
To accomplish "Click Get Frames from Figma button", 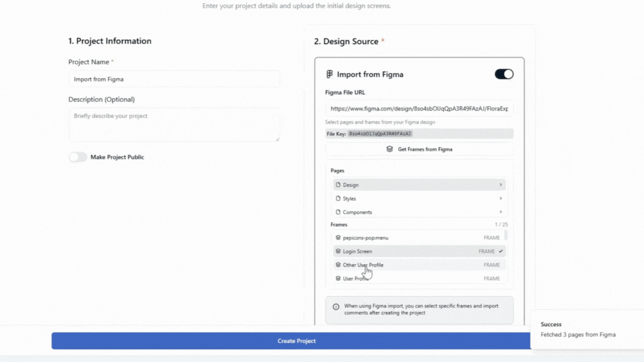I will 419,149.
